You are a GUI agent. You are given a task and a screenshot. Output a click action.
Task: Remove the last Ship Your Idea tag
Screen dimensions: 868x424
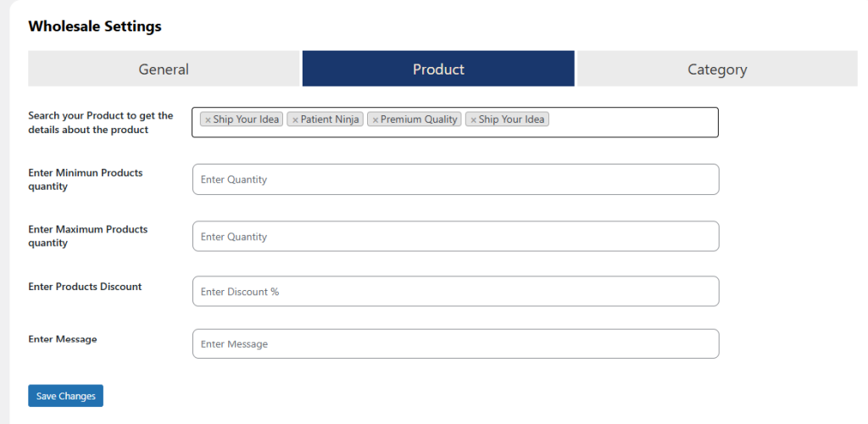click(x=473, y=120)
